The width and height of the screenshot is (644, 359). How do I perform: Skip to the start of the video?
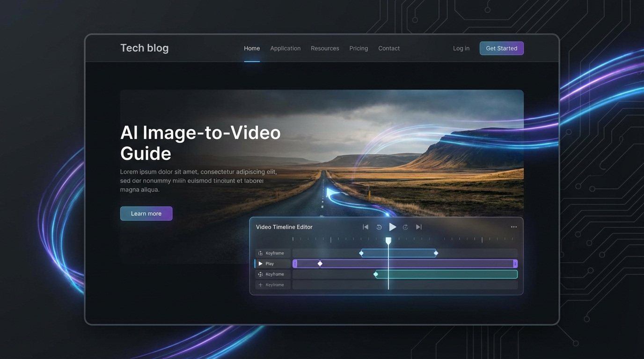(x=366, y=227)
